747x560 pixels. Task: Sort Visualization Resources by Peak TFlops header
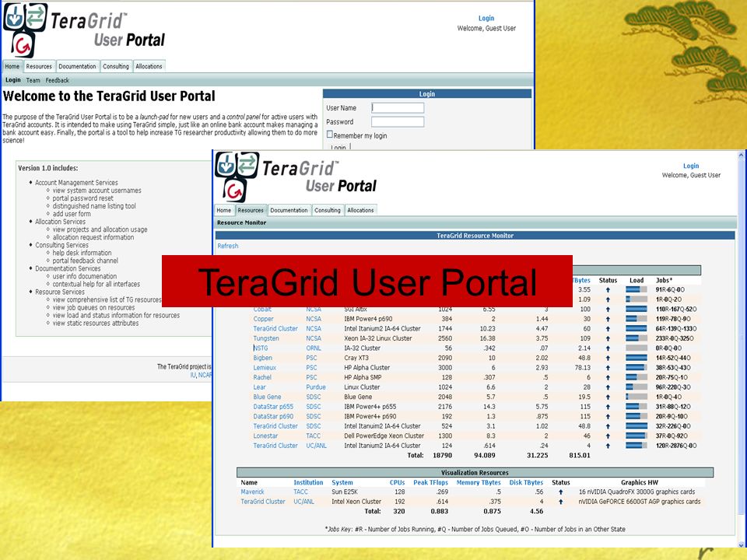[x=430, y=482]
